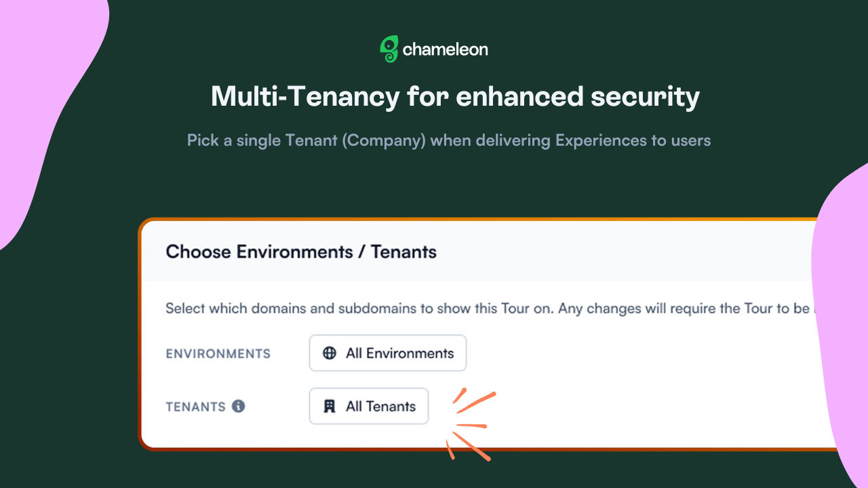Viewport: 868px width, 488px height.
Task: Click the building icon in All Tenants
Action: pos(330,406)
